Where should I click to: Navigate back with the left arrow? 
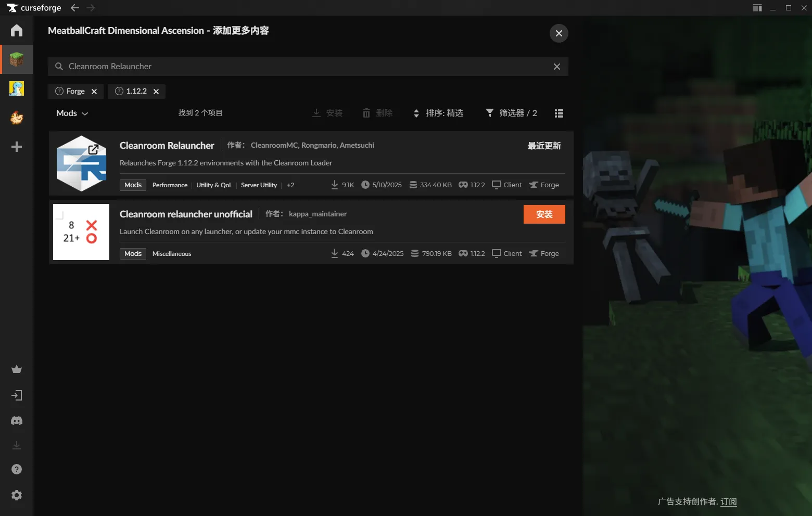click(x=75, y=8)
